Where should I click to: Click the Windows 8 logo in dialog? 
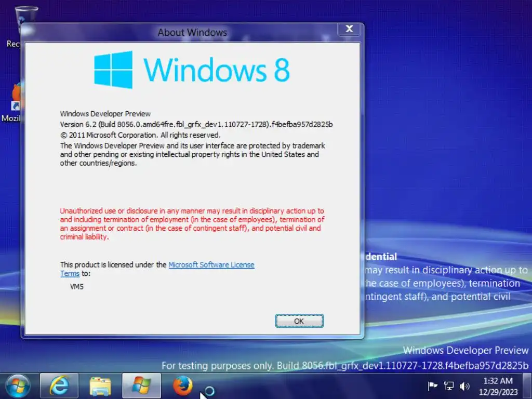[192, 70]
